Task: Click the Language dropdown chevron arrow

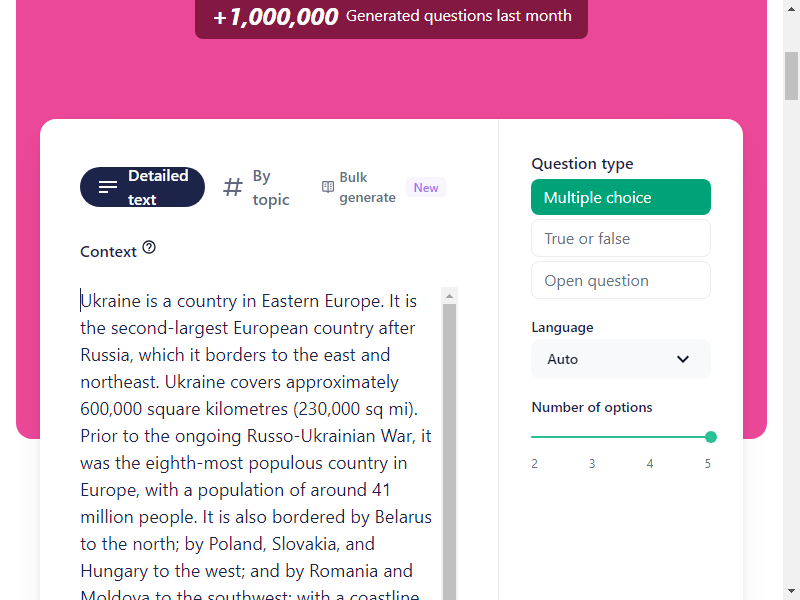Action: [683, 359]
